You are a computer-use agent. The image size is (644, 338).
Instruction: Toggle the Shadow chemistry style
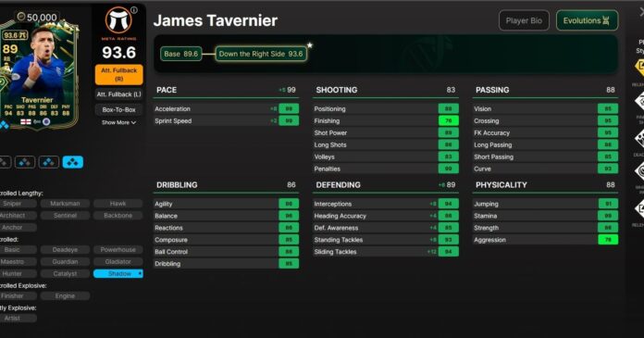coord(118,273)
